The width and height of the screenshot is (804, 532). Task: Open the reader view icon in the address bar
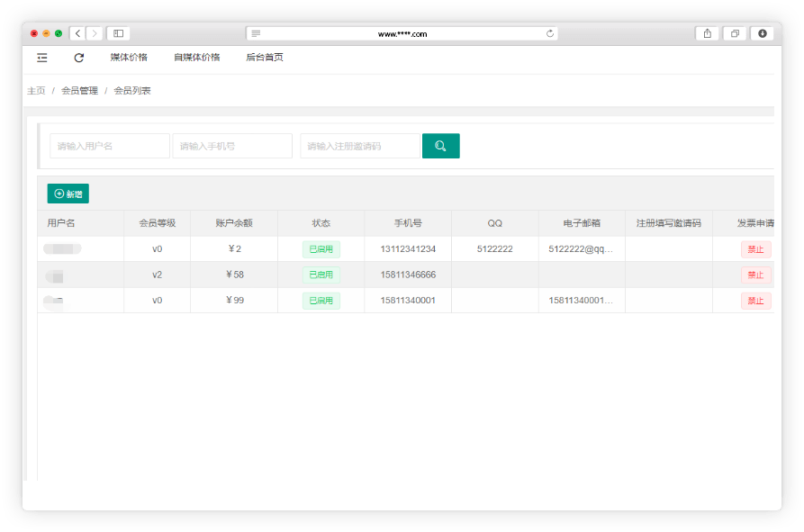256,33
